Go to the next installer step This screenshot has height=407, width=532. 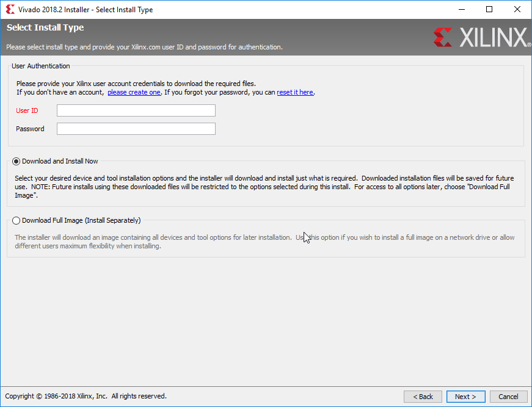click(465, 397)
